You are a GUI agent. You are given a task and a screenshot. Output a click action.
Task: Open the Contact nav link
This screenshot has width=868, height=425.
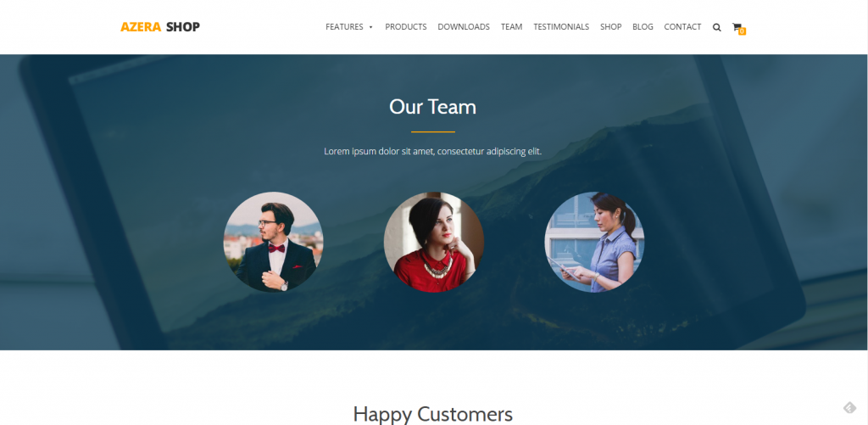pyautogui.click(x=682, y=26)
